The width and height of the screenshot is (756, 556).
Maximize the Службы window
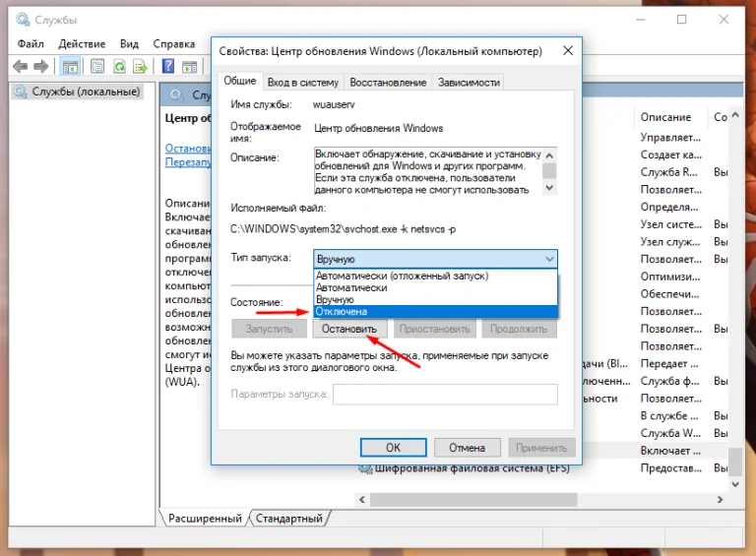681,20
